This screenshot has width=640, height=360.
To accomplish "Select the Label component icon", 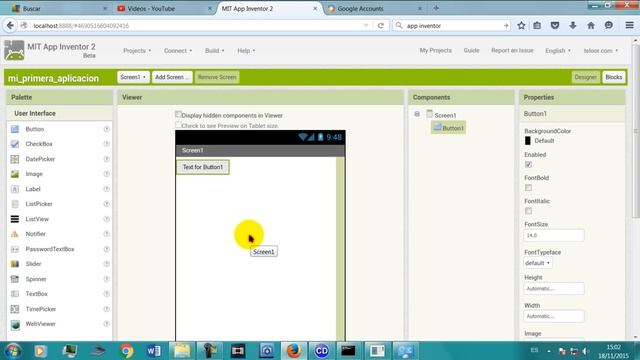I will pyautogui.click(x=15, y=189).
